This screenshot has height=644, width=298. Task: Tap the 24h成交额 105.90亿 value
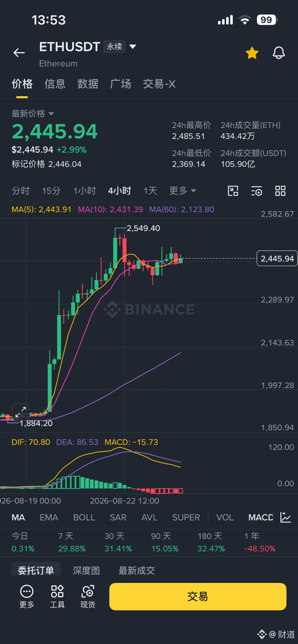[238, 164]
